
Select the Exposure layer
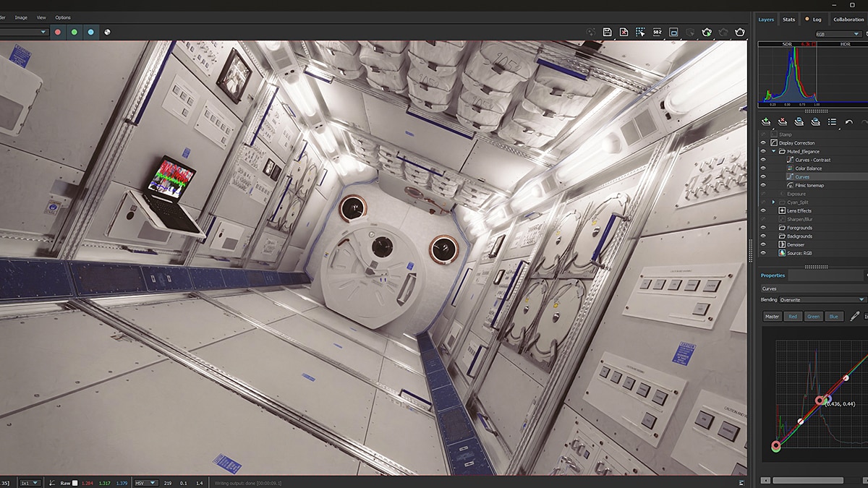point(796,194)
